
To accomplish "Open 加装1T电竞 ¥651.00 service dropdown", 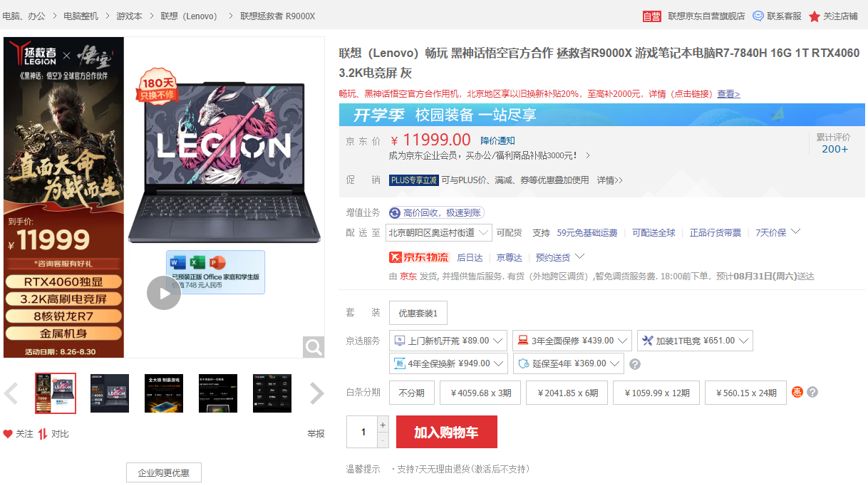I will click(695, 341).
